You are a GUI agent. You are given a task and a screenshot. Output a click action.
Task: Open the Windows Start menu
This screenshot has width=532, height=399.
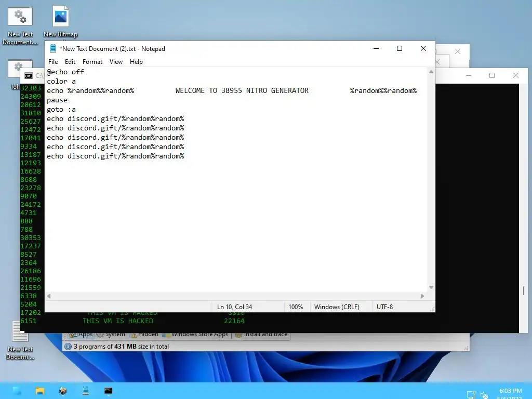coord(16,391)
